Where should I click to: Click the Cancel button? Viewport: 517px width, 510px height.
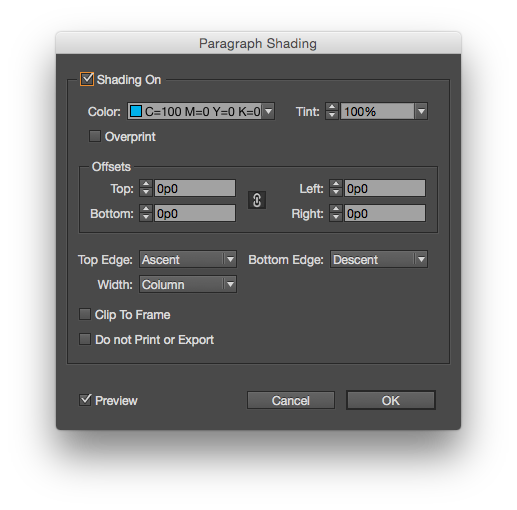pos(291,400)
